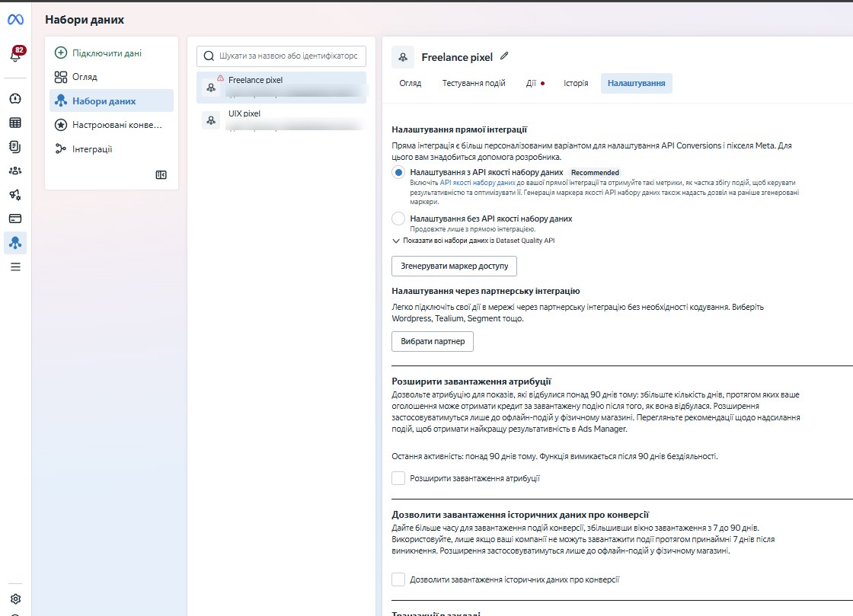This screenshot has height=616, width=853.
Task: Click the magnifier icon in the search box
Action: point(209,56)
